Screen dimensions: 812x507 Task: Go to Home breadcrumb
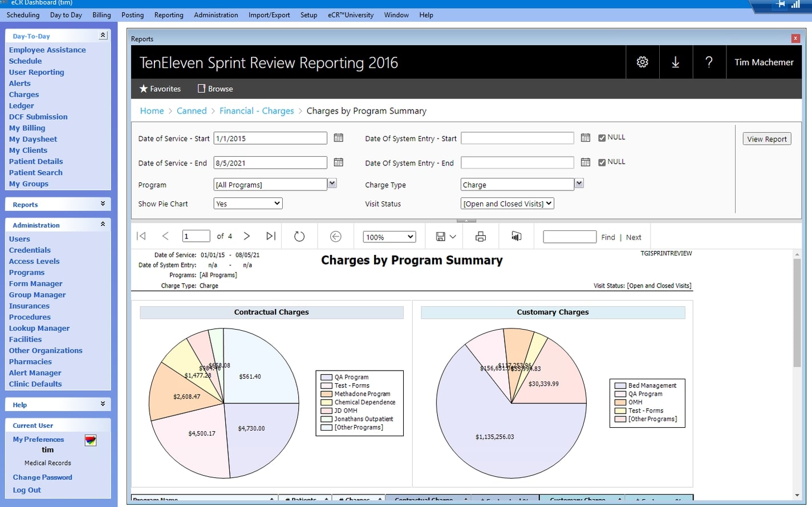pyautogui.click(x=152, y=111)
